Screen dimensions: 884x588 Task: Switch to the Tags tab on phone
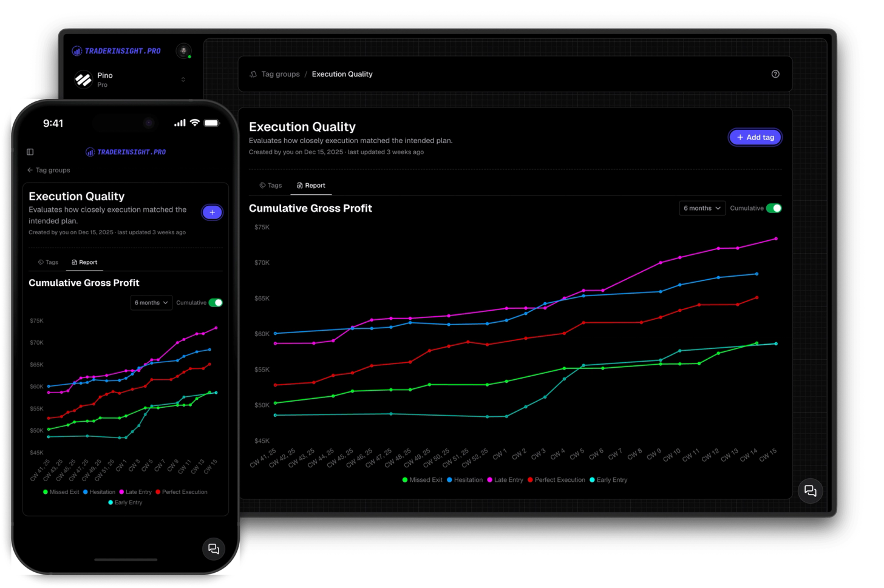tap(48, 263)
